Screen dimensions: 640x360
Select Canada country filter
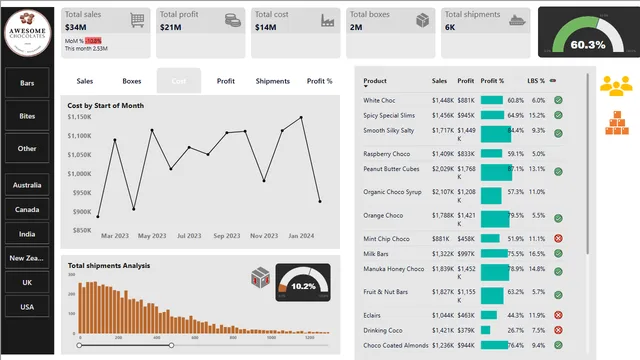27,209
